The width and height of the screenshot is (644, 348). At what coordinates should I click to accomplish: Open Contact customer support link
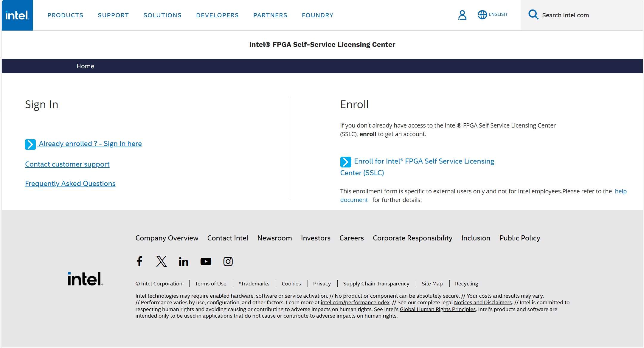coord(67,164)
